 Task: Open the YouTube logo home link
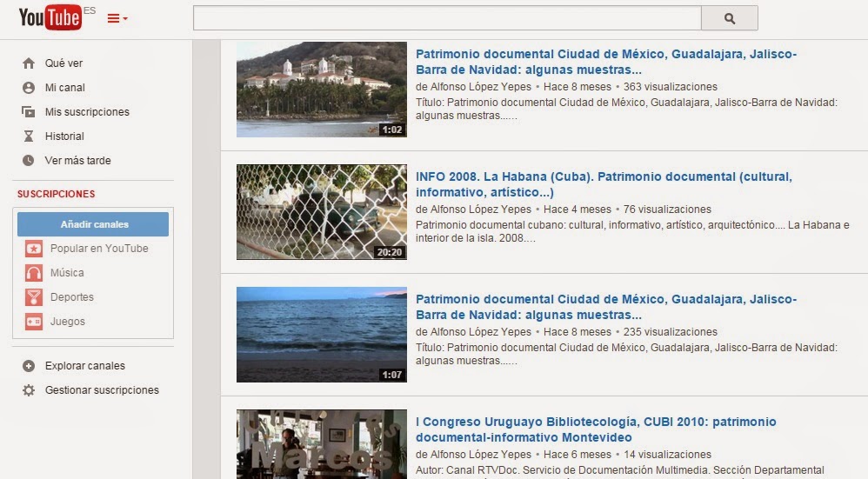[x=50, y=17]
